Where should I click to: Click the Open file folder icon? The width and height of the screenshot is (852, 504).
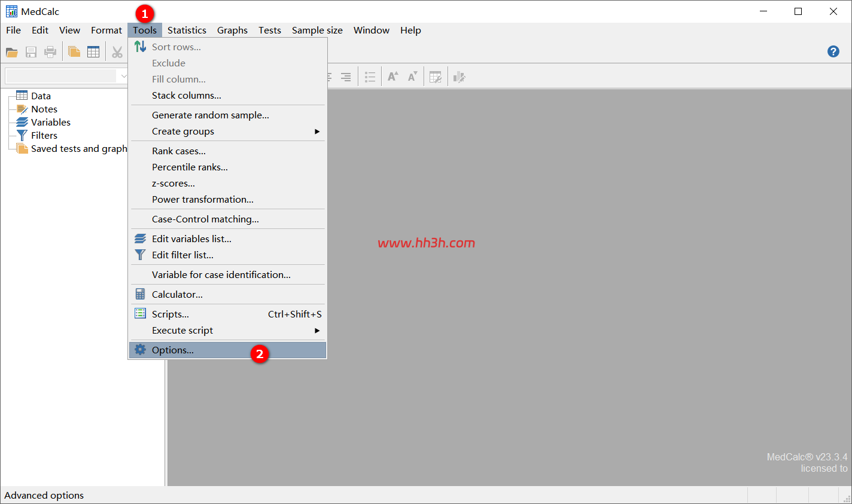coord(12,52)
